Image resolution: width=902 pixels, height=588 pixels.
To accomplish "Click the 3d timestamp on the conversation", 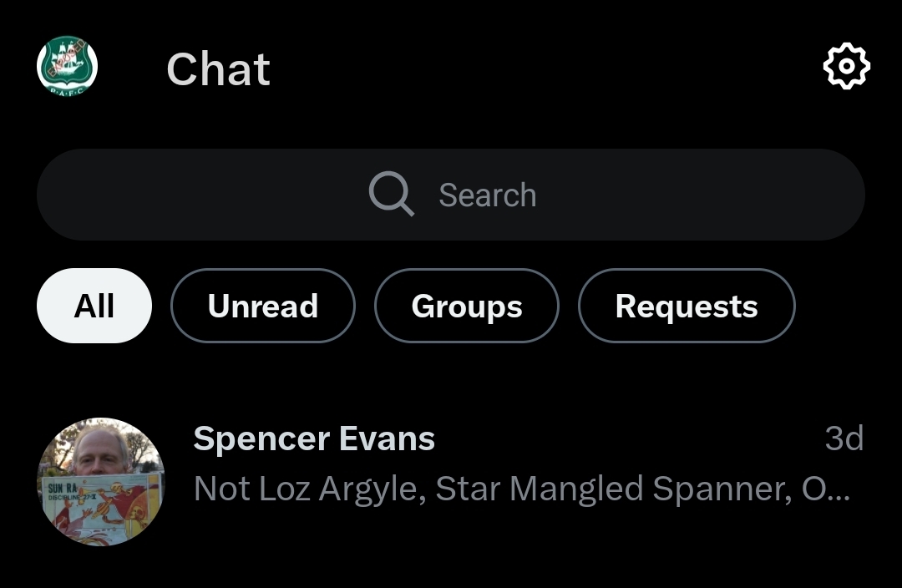I will [x=844, y=438].
